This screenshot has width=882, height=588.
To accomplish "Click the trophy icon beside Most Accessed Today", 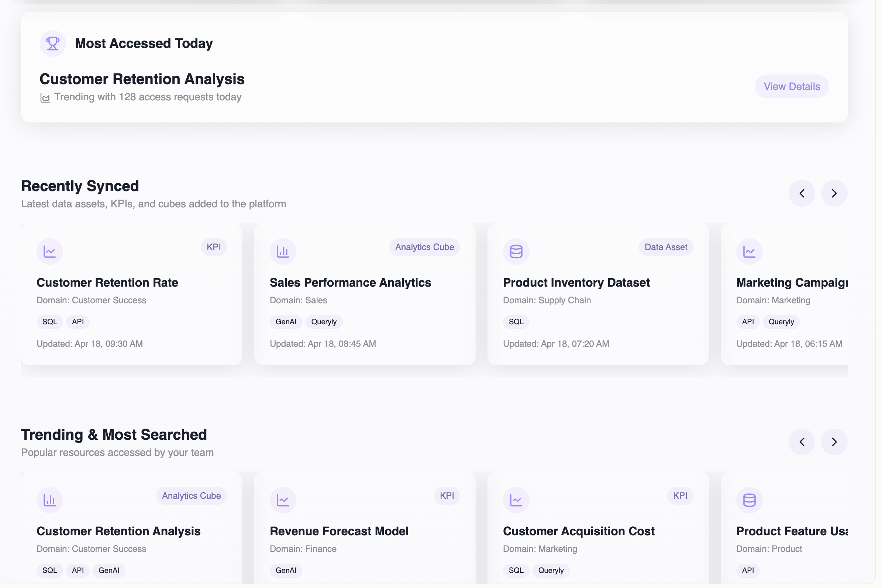I will pyautogui.click(x=52, y=44).
